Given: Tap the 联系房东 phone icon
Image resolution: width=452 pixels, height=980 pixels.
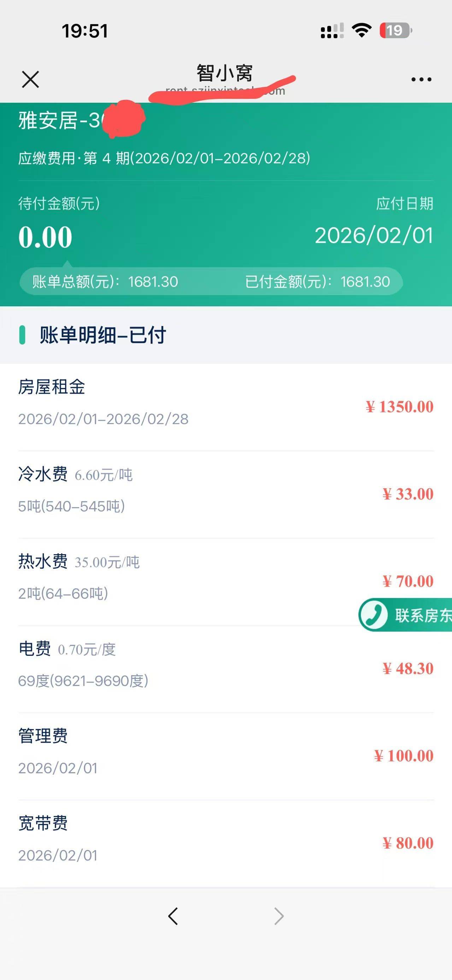Looking at the screenshot, I should click(374, 615).
